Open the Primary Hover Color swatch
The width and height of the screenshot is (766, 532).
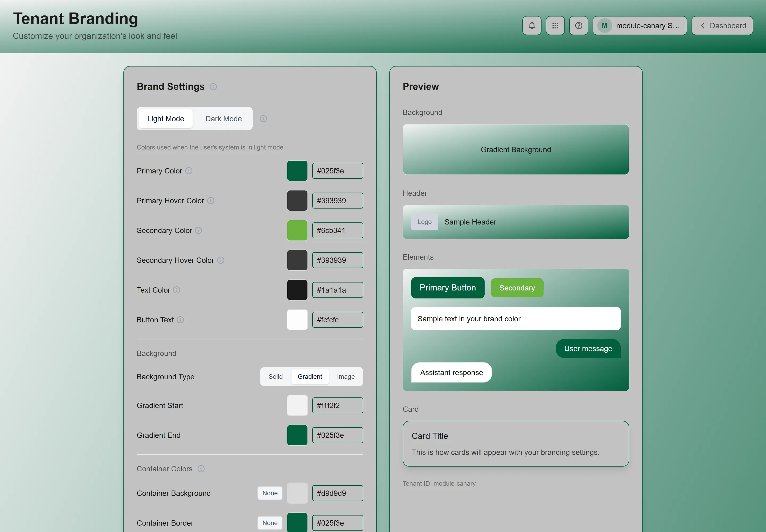pos(297,201)
